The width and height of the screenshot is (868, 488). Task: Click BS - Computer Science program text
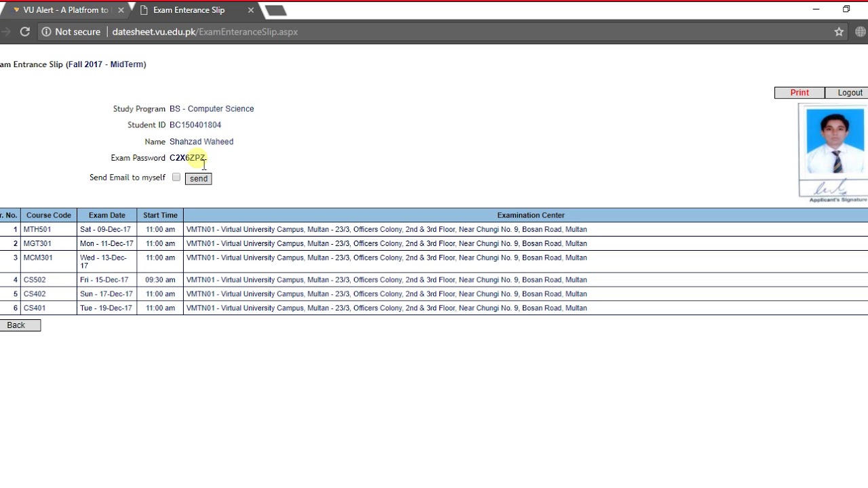click(212, 108)
